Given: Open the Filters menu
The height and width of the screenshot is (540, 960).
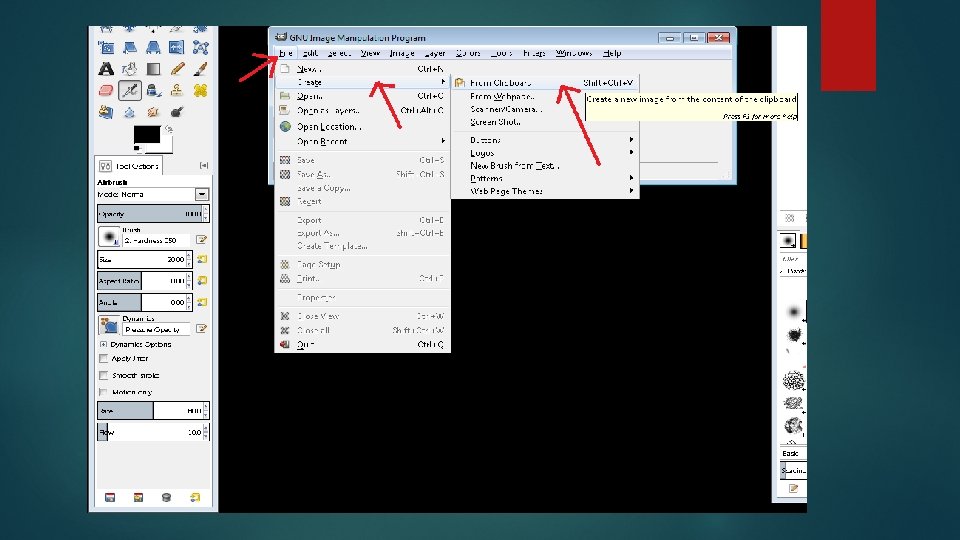Looking at the screenshot, I should pos(534,53).
